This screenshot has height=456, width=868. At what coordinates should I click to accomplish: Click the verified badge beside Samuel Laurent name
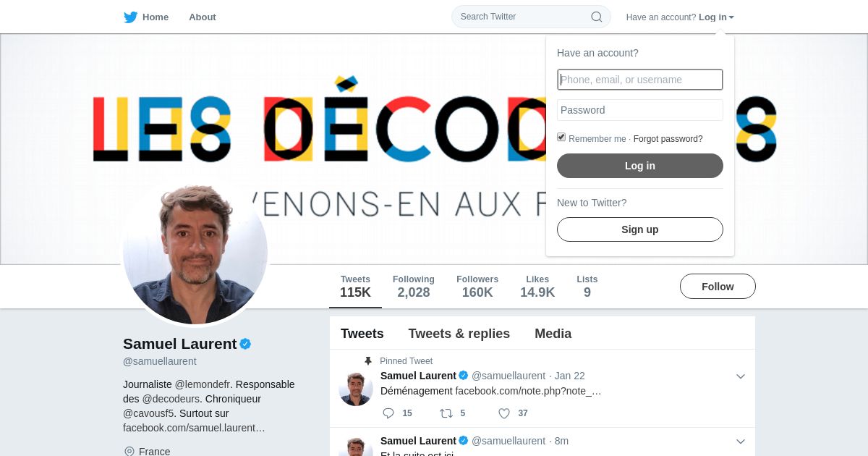pos(245,344)
